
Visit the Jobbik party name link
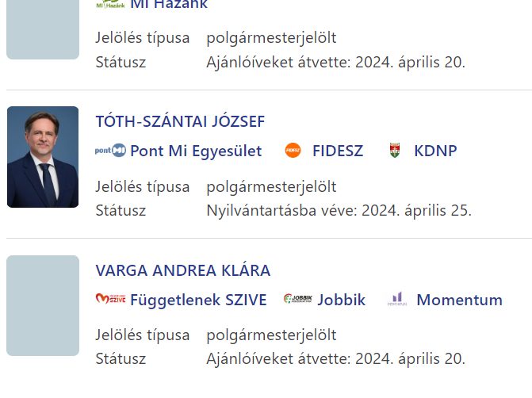point(342,300)
